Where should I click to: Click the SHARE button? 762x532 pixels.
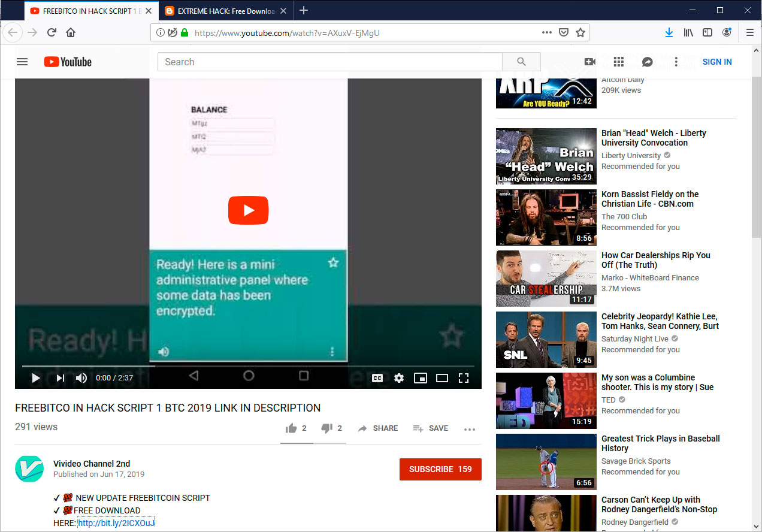377,428
